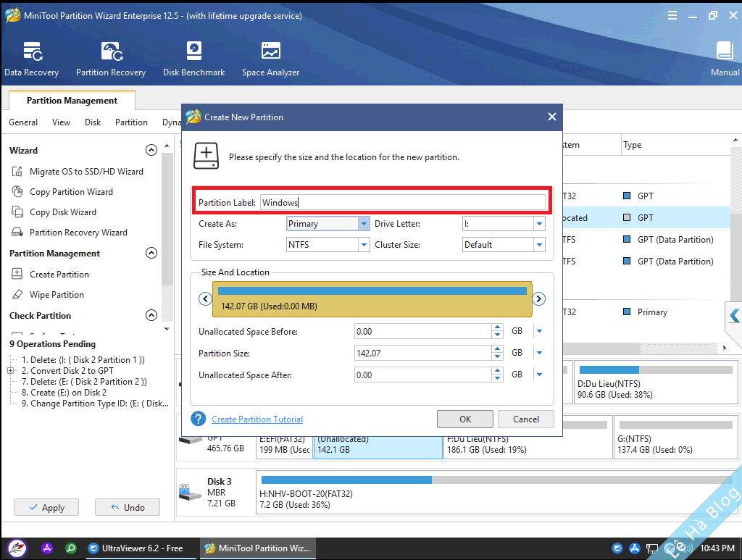The image size is (742, 560).
Task: Start the Space Analyzer tool
Action: (x=271, y=59)
